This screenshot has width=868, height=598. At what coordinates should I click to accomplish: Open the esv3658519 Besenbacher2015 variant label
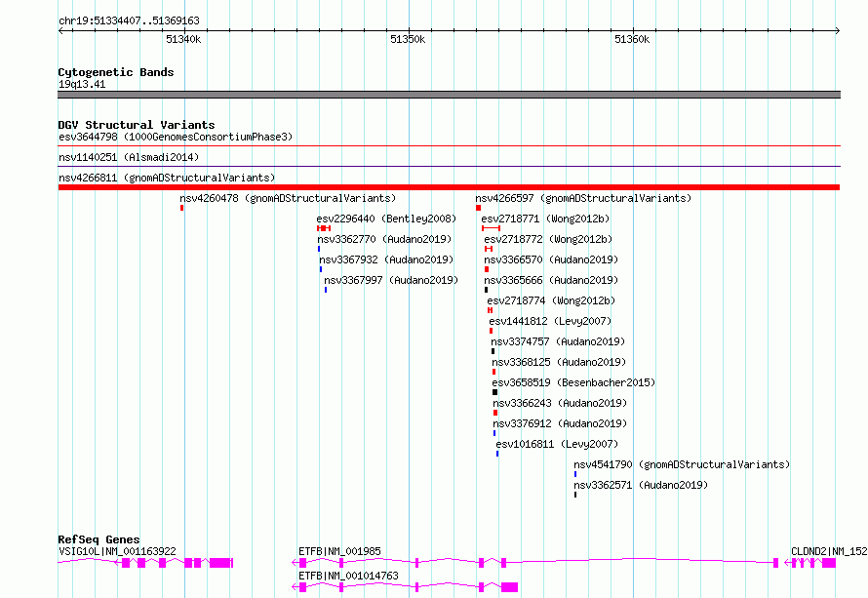(x=573, y=382)
